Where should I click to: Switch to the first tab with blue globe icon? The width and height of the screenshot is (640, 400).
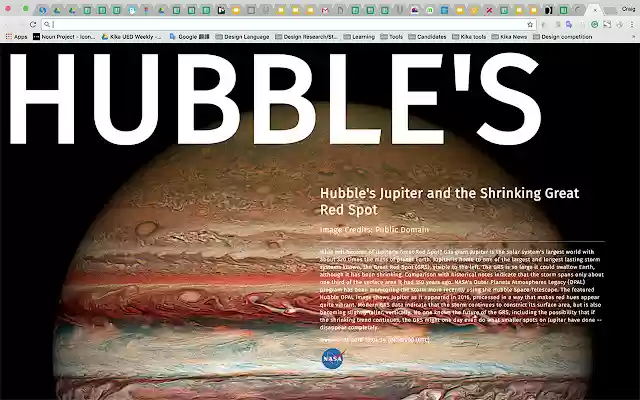(42, 10)
